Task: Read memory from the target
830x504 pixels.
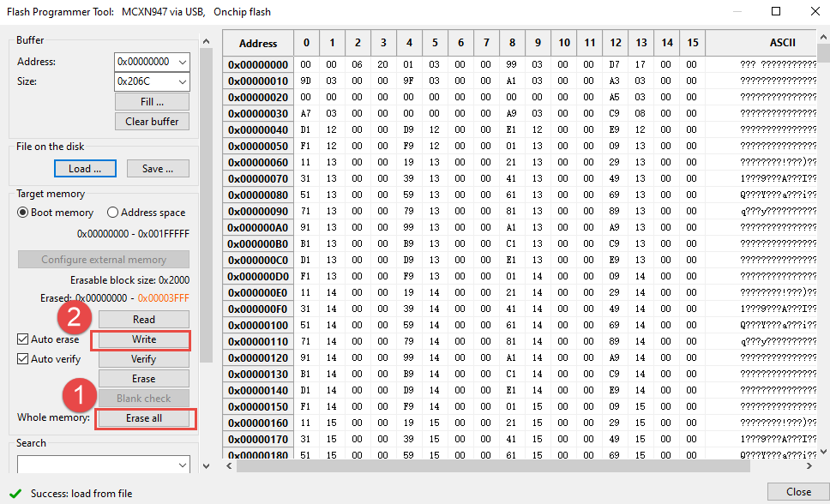Action: pyautogui.click(x=143, y=319)
